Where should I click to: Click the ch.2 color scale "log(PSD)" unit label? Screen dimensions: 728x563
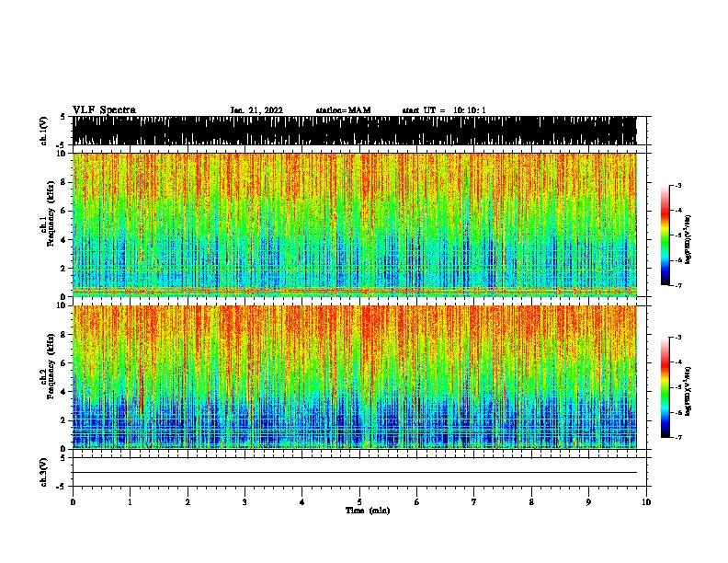pos(688,391)
